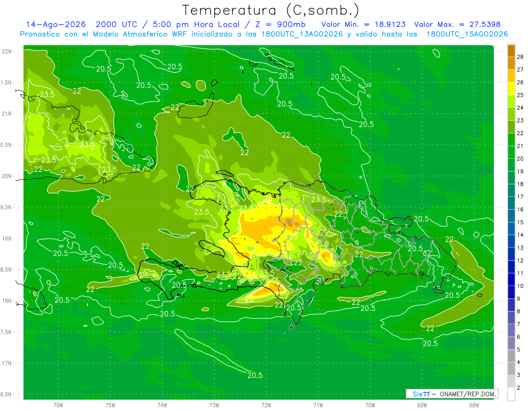Screen dimensions: 532x411
Task: Click the "21N" latitude axis label
Action: [7, 114]
